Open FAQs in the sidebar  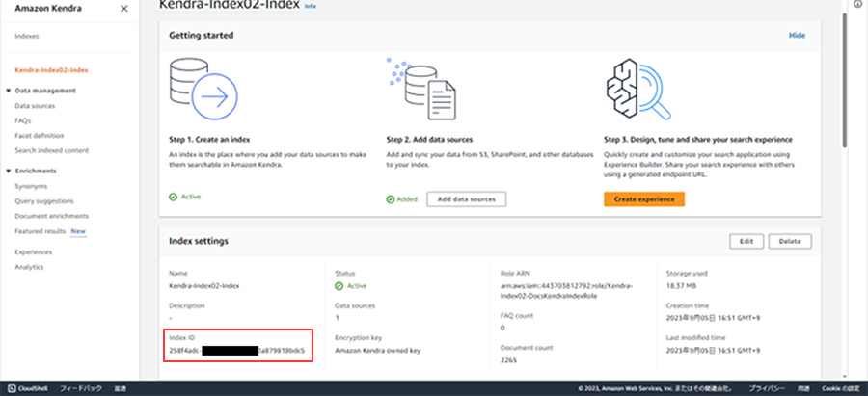[23, 120]
